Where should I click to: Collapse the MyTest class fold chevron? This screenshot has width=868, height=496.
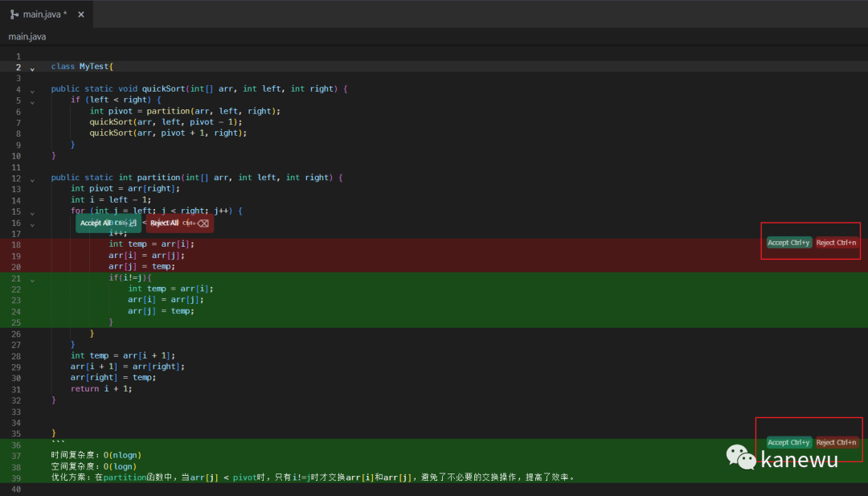(x=32, y=68)
